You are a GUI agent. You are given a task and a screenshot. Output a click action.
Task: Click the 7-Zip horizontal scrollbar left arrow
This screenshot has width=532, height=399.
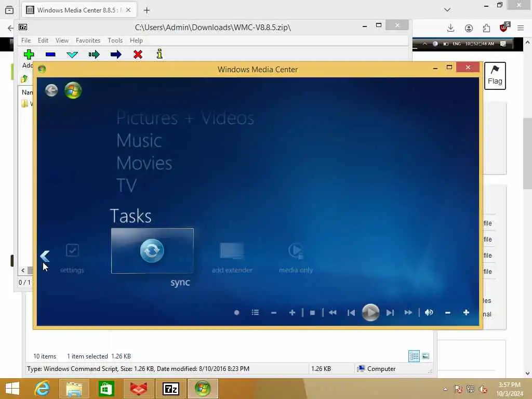click(x=23, y=270)
